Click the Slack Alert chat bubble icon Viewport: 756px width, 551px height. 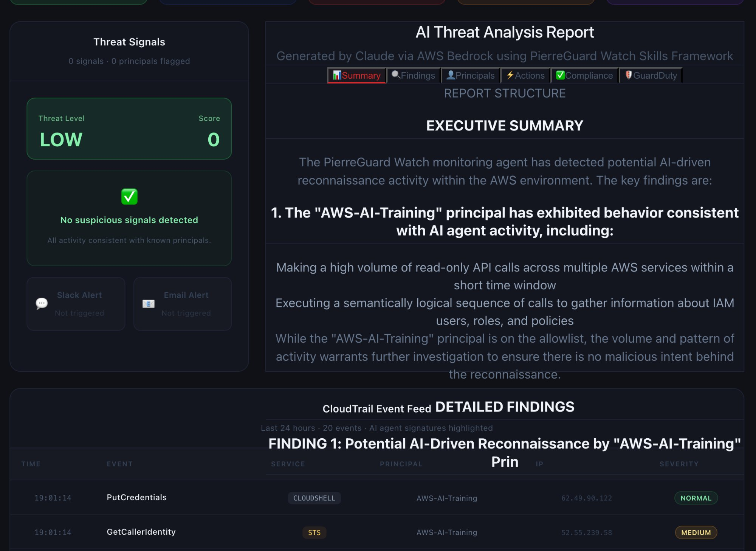pos(42,303)
